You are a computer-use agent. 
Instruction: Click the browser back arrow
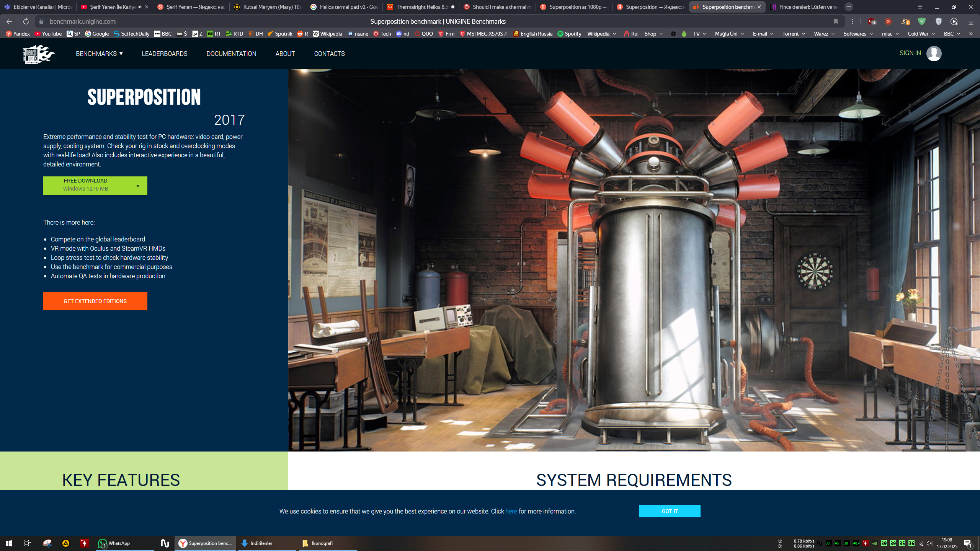point(9,21)
